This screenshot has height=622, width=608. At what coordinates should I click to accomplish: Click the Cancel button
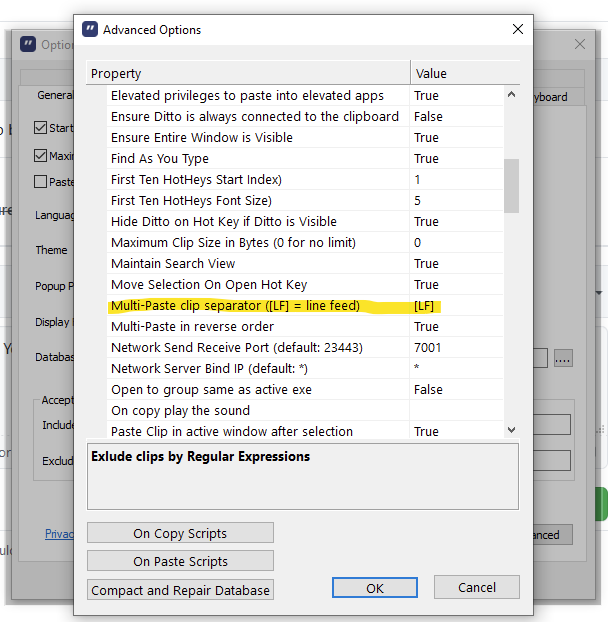pyautogui.click(x=477, y=587)
